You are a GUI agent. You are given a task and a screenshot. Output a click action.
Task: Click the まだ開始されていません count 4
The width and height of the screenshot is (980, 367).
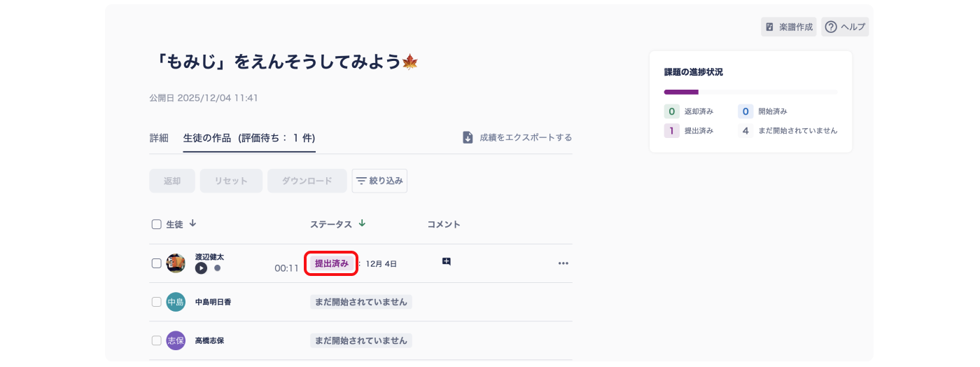(745, 130)
